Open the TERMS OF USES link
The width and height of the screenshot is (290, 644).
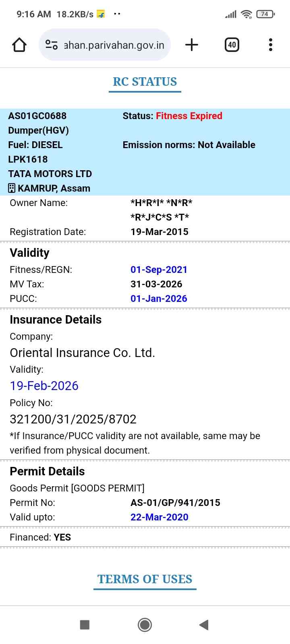tap(145, 579)
